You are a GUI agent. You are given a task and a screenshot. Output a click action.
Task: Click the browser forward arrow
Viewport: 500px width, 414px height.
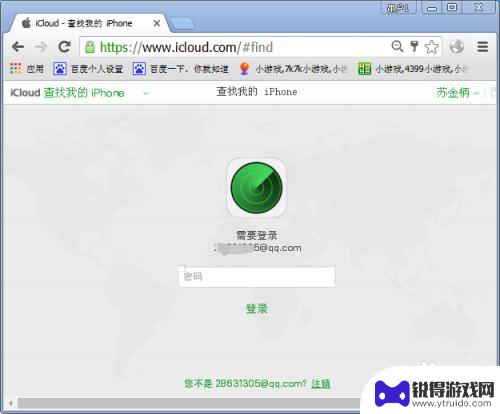pos(41,47)
